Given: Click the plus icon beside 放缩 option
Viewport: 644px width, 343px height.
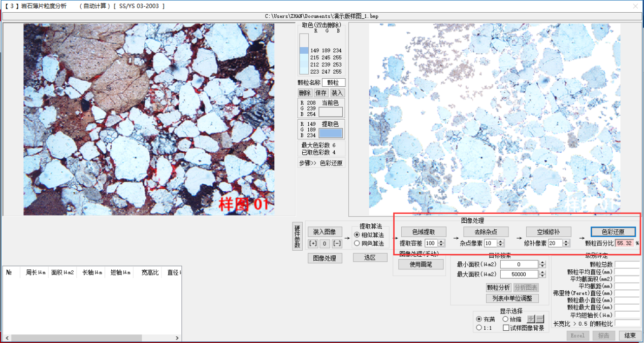Looking at the screenshot, I should coord(531,319).
